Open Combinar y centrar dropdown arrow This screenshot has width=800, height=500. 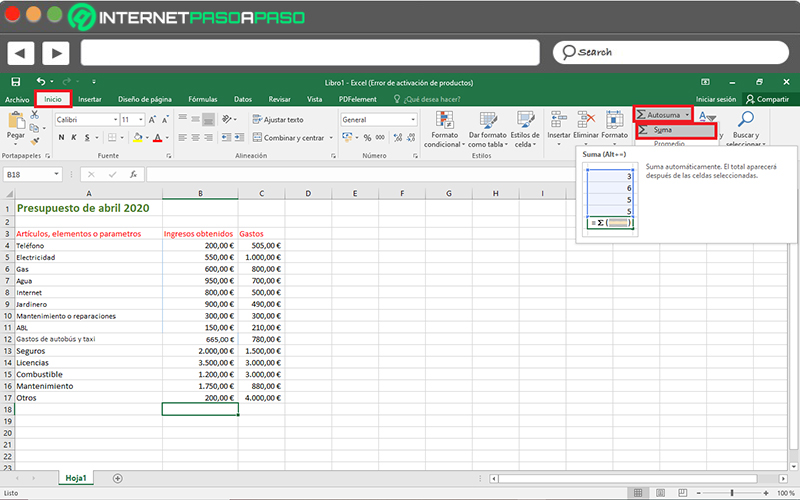(x=331, y=138)
